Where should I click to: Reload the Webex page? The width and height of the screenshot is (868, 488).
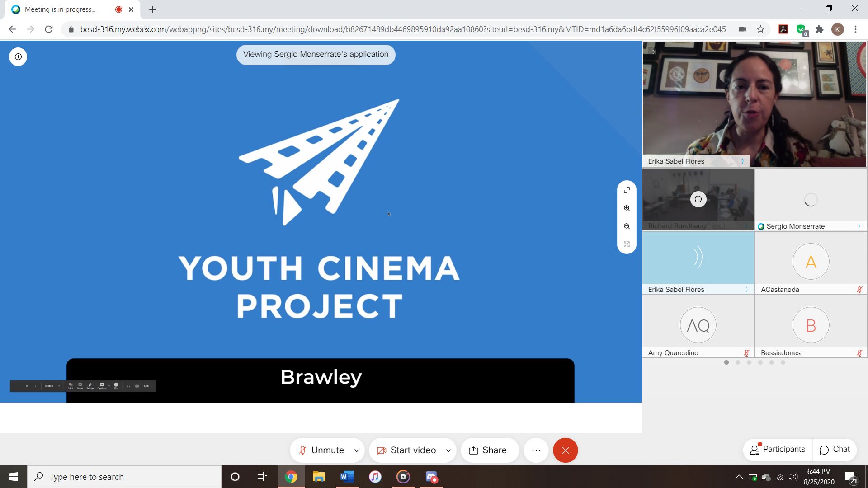(48, 29)
